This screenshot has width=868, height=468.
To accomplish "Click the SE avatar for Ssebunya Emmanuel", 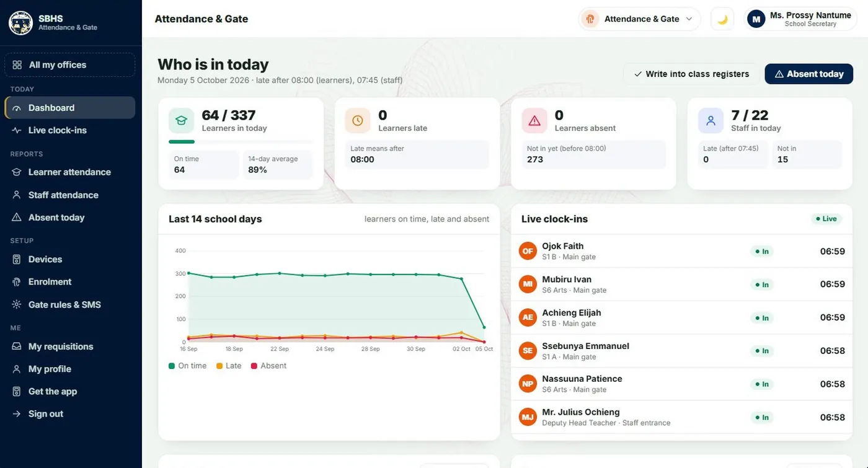I will 528,351.
